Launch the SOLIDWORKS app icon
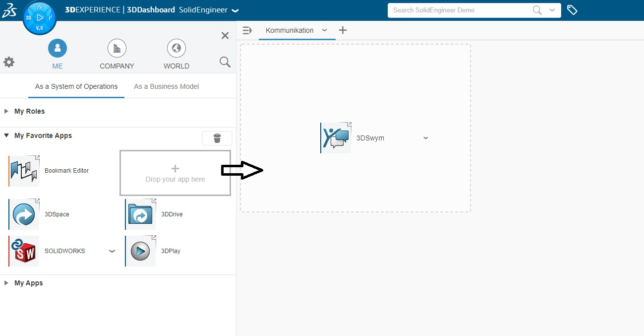644x336 pixels. (x=24, y=251)
